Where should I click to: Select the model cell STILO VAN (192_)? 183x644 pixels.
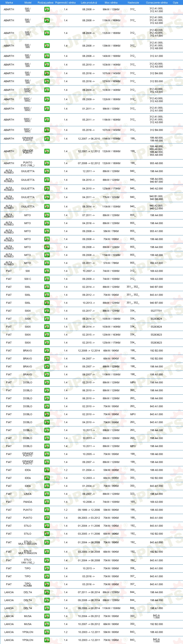coord(28,561)
